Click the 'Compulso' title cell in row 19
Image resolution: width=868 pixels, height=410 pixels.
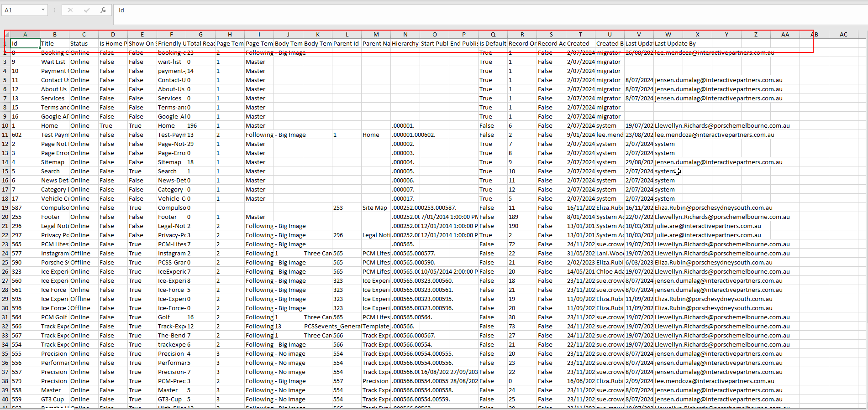pyautogui.click(x=54, y=208)
